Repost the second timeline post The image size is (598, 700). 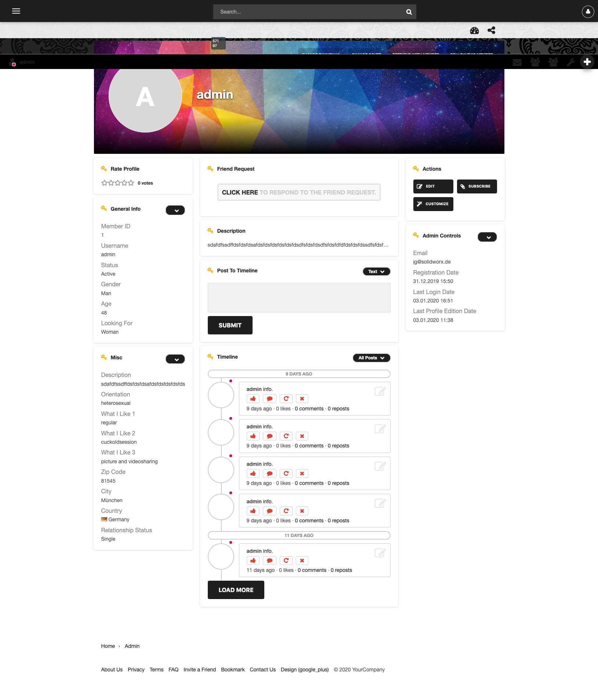[286, 436]
